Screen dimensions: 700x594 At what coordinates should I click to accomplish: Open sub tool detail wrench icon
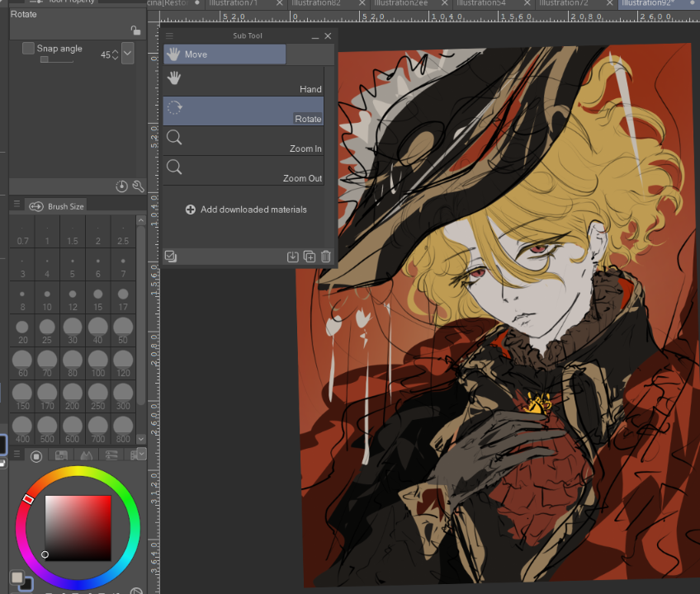[138, 186]
